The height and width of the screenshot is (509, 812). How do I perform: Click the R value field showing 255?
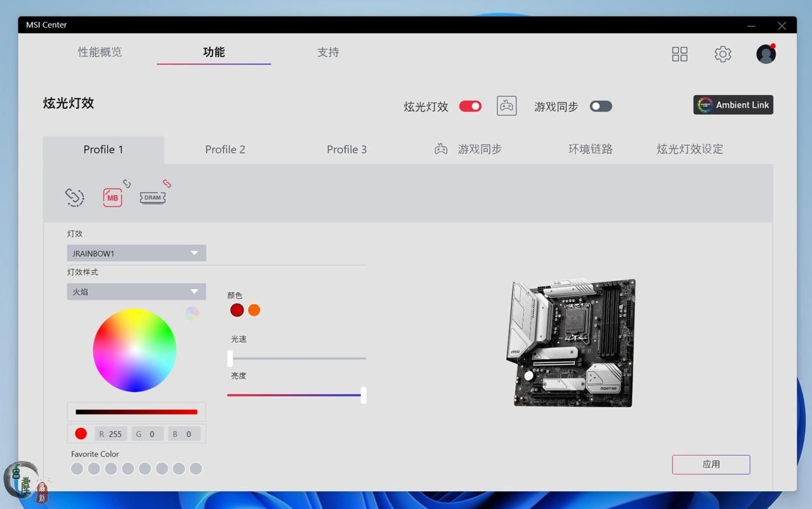111,434
